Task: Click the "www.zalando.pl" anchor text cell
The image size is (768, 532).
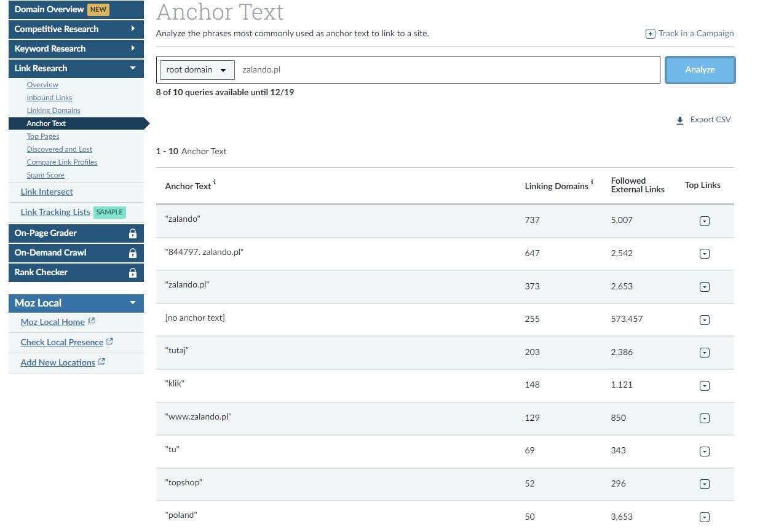Action: [198, 417]
